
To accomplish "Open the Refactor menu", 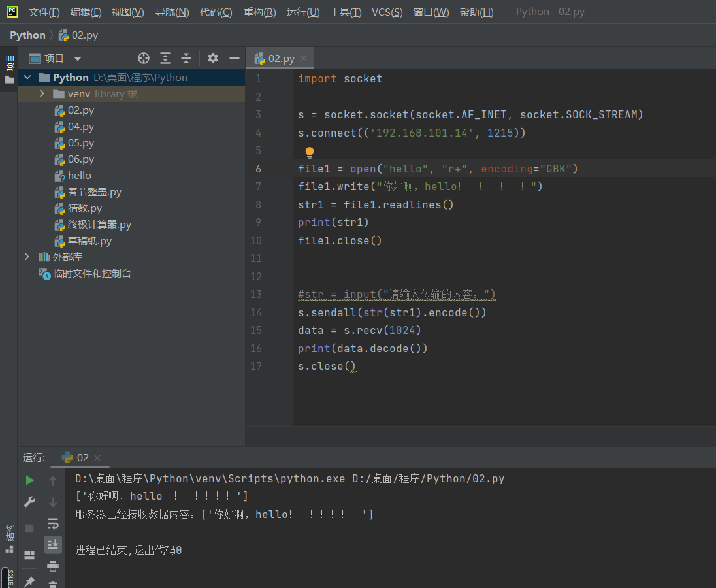I will pos(259,12).
